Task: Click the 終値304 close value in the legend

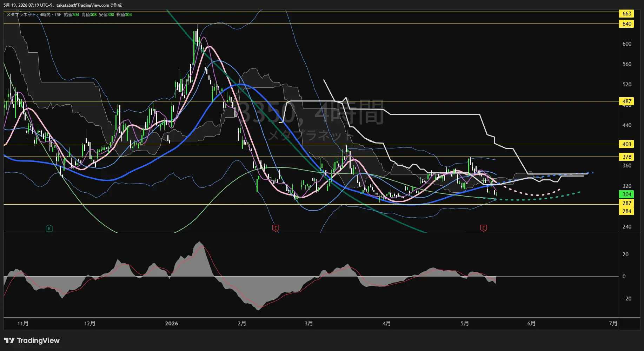Action: (x=124, y=15)
